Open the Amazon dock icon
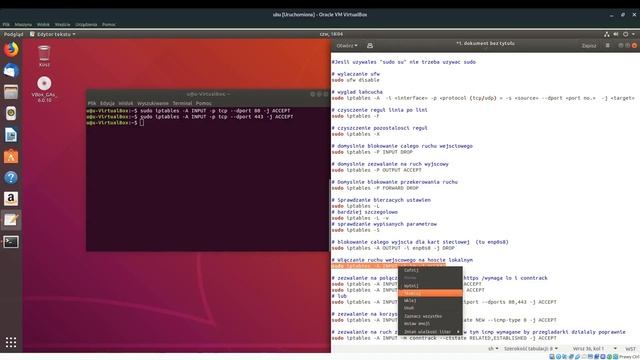Viewport: 640px width, 360px height. [x=11, y=199]
